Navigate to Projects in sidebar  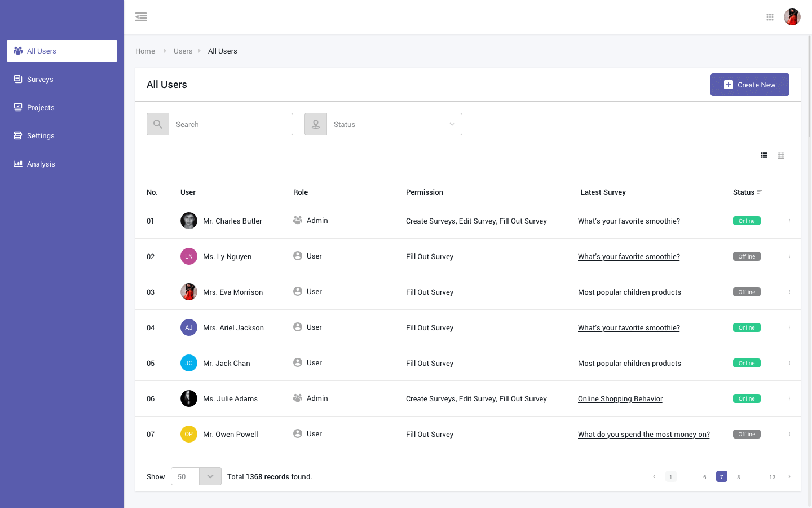(x=41, y=107)
